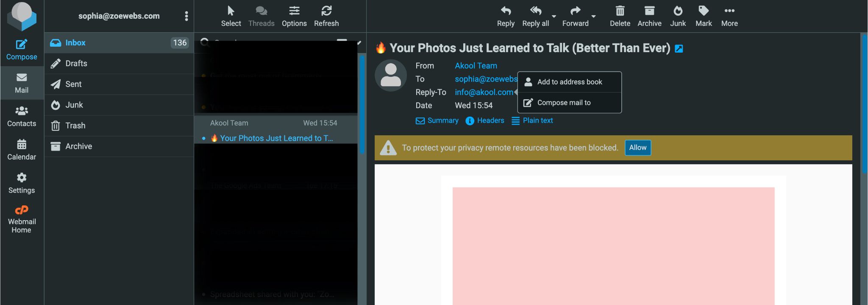Screen dimensions: 868x305
Task: Allow blocked remote resources
Action: coord(637,148)
